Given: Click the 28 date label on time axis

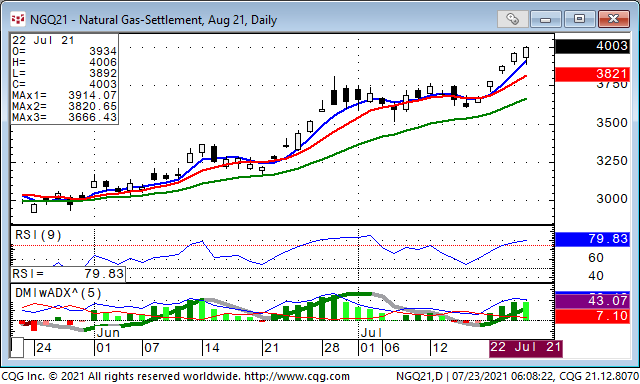Looking at the screenshot, I should click(331, 348).
